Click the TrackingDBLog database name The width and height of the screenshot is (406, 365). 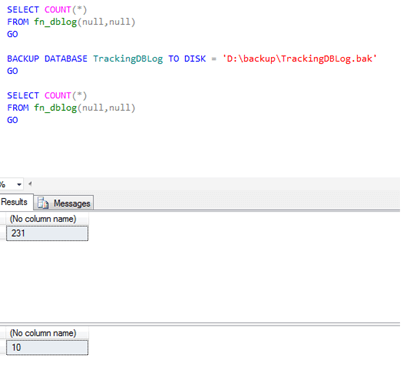point(128,59)
